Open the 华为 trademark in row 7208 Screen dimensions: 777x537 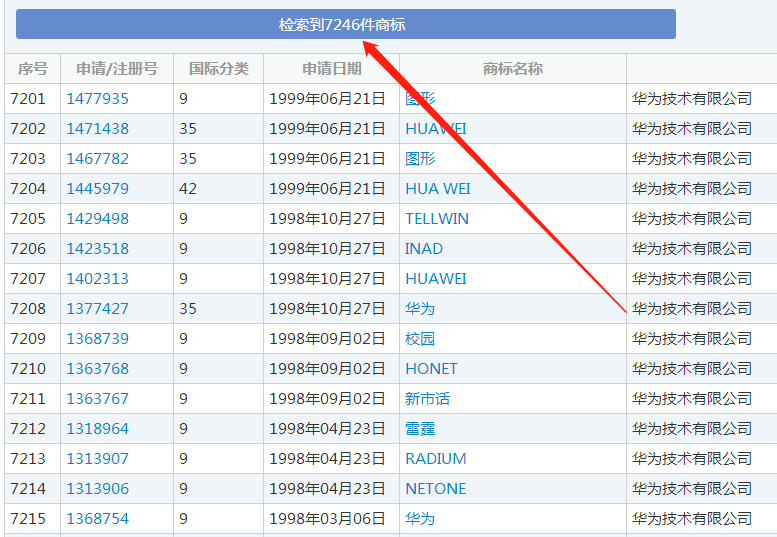(420, 309)
